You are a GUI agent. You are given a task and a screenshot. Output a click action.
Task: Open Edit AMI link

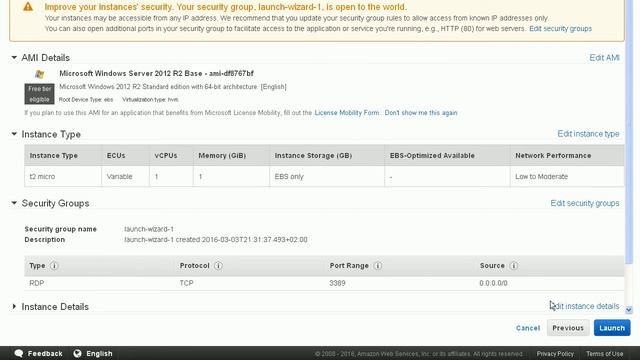(604, 58)
